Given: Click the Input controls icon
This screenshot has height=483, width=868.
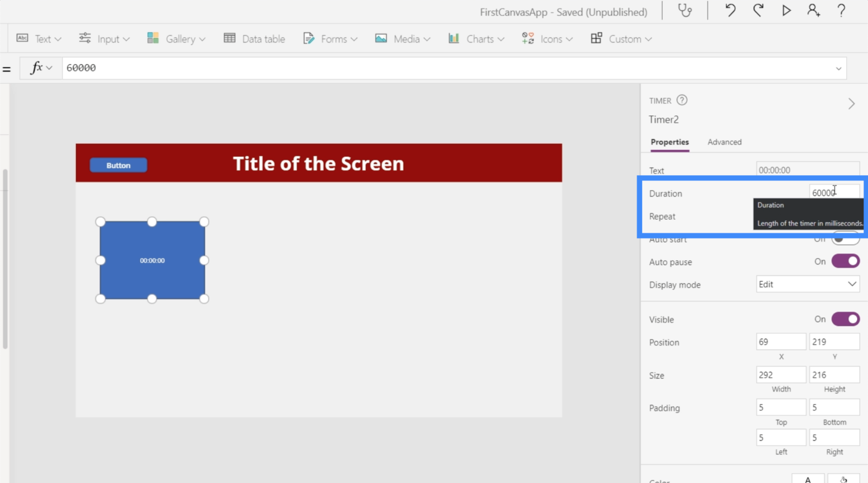Looking at the screenshot, I should pyautogui.click(x=85, y=38).
